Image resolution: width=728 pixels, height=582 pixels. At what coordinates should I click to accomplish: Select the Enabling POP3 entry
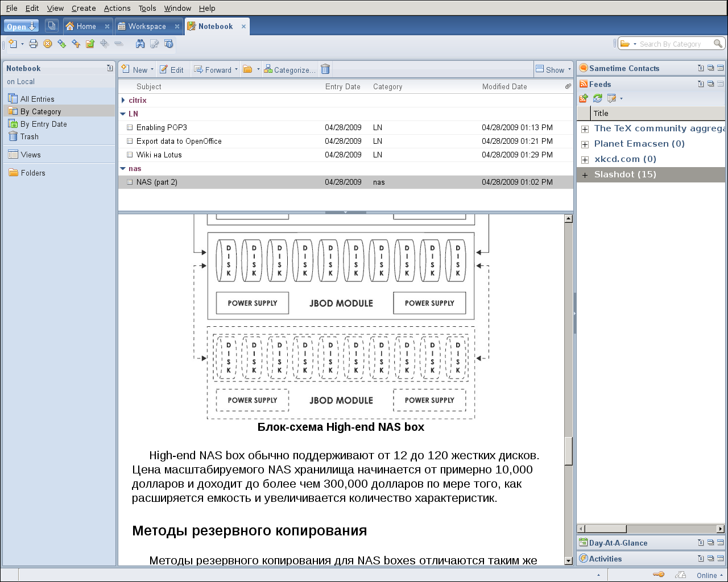346,127
